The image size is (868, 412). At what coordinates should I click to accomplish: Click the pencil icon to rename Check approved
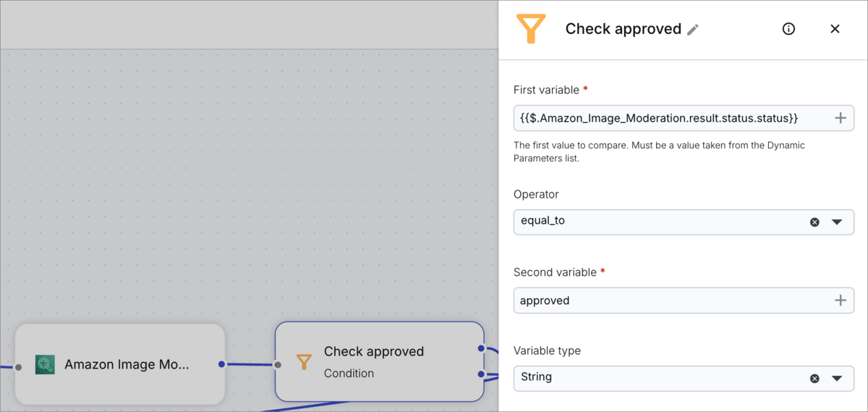click(x=693, y=30)
